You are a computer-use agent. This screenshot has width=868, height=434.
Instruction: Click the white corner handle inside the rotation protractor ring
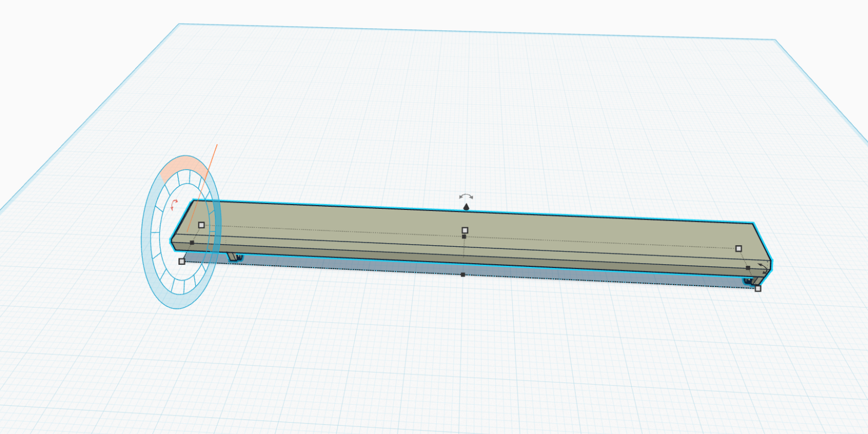[x=201, y=225]
